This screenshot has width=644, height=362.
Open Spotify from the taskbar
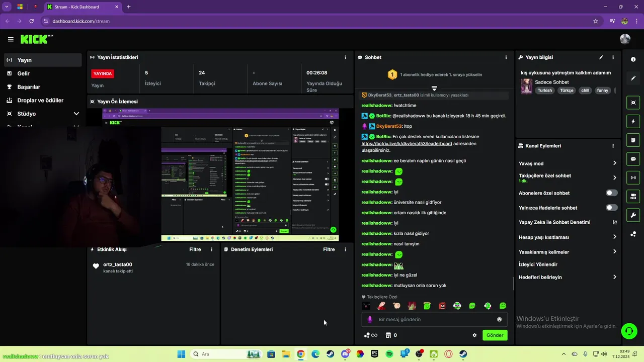389,354
